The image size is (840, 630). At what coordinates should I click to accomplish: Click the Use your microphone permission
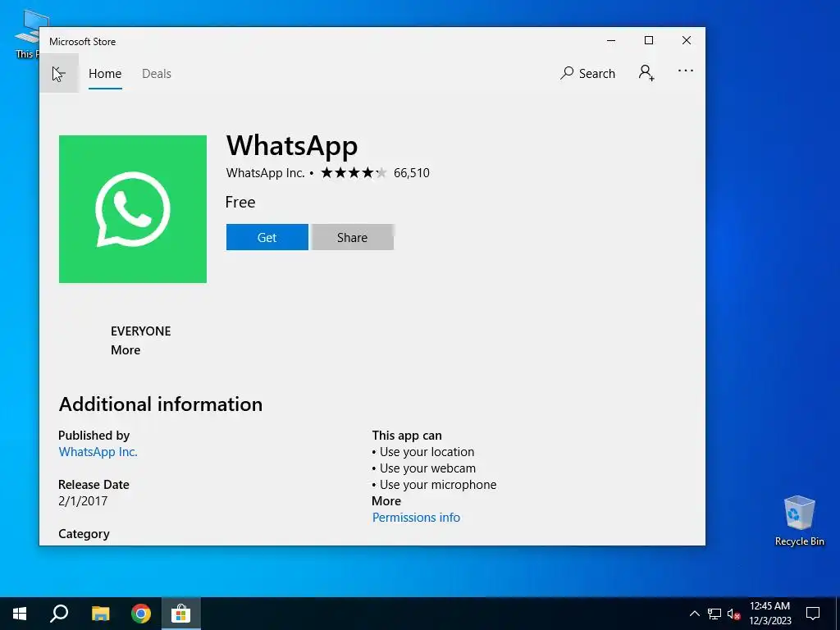coord(437,485)
